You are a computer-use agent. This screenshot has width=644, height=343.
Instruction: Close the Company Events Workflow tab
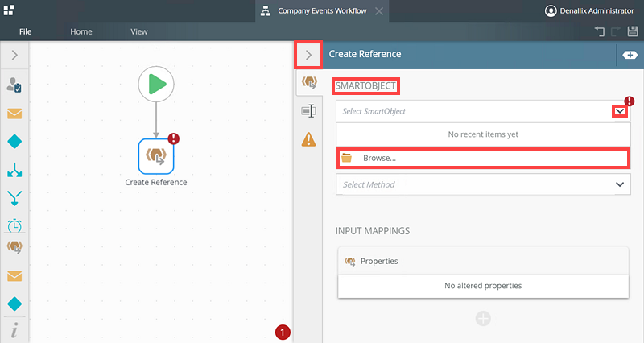pyautogui.click(x=379, y=11)
